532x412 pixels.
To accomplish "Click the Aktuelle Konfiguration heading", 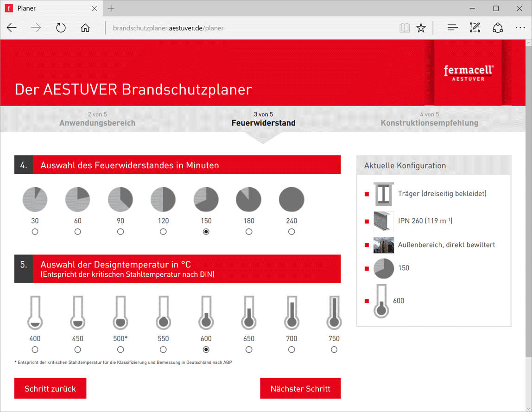I will pyautogui.click(x=405, y=165).
